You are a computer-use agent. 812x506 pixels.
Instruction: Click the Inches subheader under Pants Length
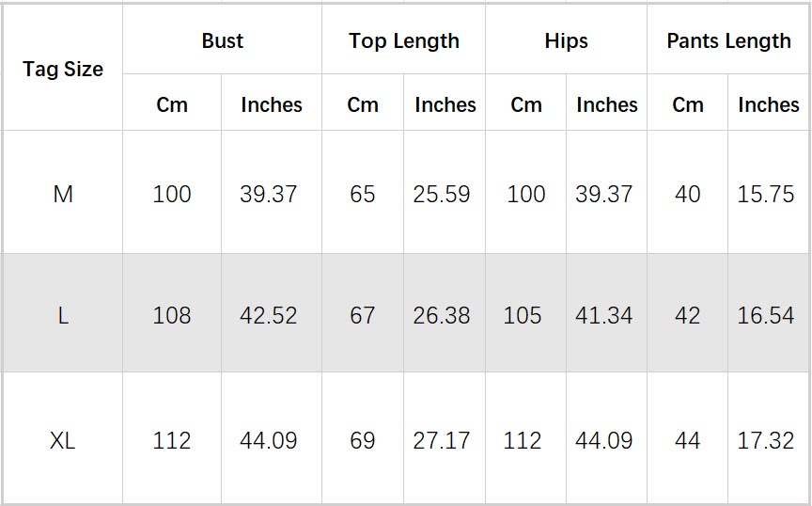click(x=768, y=104)
